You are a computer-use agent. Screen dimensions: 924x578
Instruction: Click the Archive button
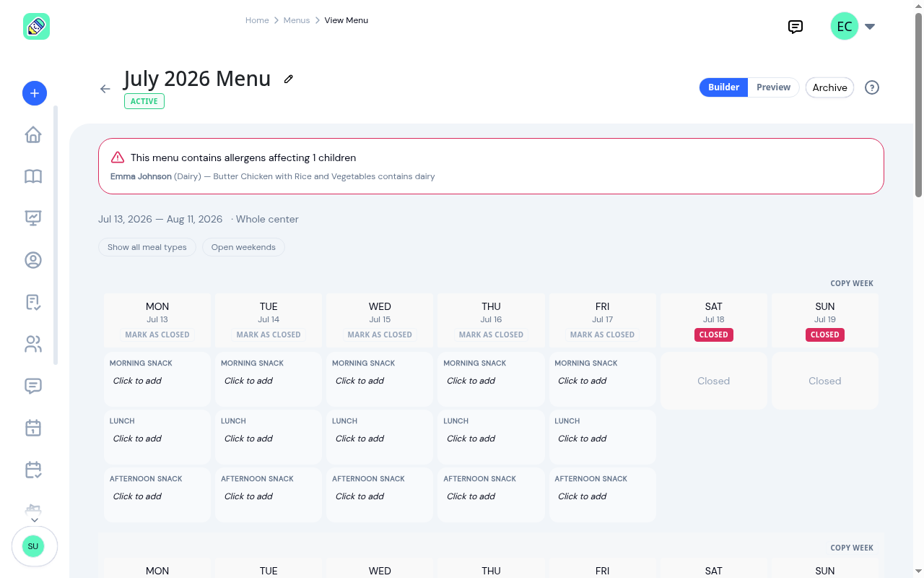tap(830, 87)
